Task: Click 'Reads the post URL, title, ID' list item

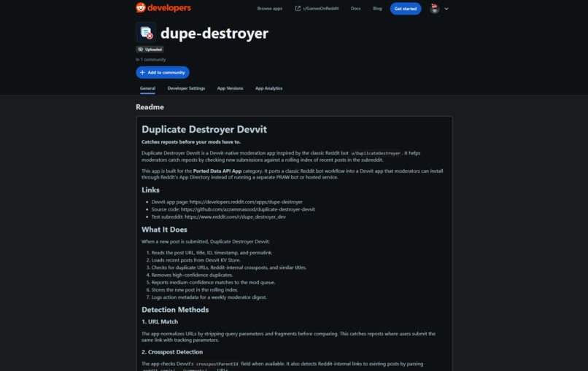Action: [212, 253]
